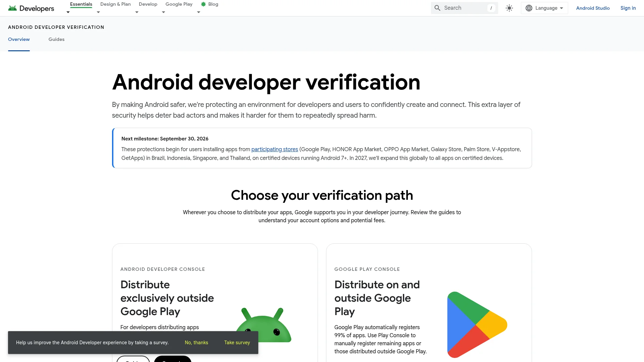Open the Essentials menu tab
Screen dimensions: 644x362
[x=81, y=4]
